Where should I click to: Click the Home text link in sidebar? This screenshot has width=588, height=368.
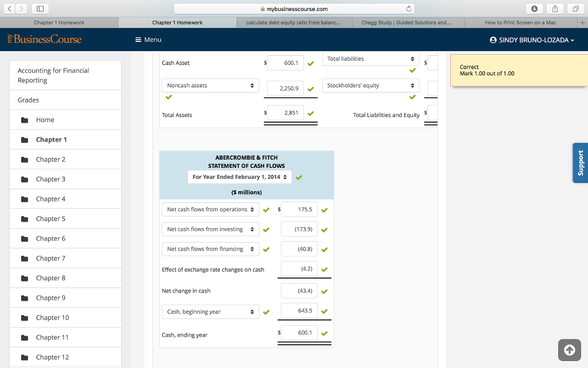pyautogui.click(x=45, y=120)
